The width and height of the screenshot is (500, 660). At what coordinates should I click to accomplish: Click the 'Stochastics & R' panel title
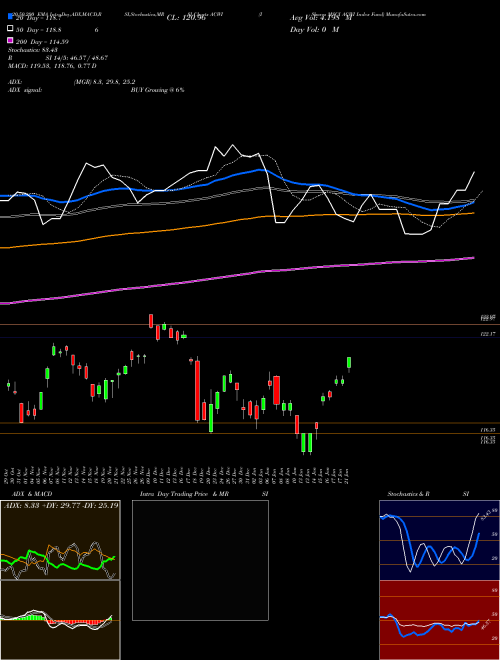[x=408, y=494]
